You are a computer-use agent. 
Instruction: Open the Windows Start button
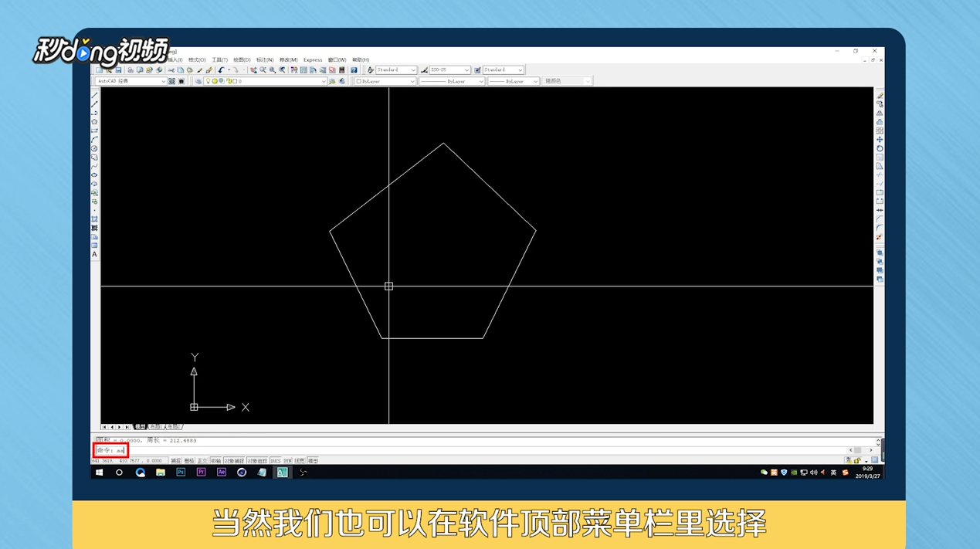click(x=99, y=472)
